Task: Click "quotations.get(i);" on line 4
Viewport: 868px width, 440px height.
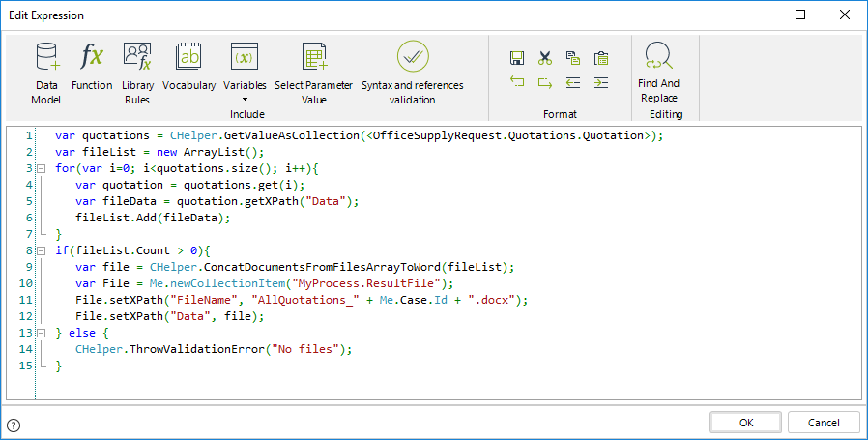Action: (x=245, y=185)
